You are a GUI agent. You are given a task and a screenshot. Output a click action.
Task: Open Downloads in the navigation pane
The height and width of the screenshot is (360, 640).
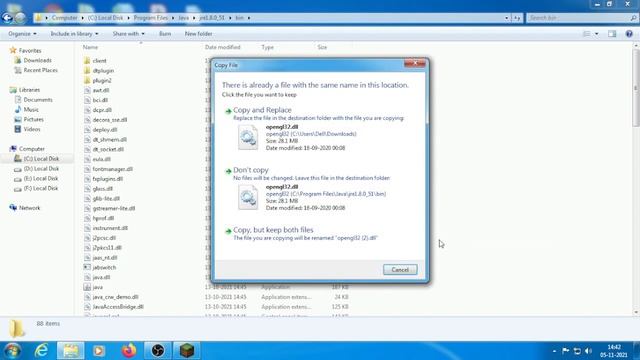click(37, 60)
